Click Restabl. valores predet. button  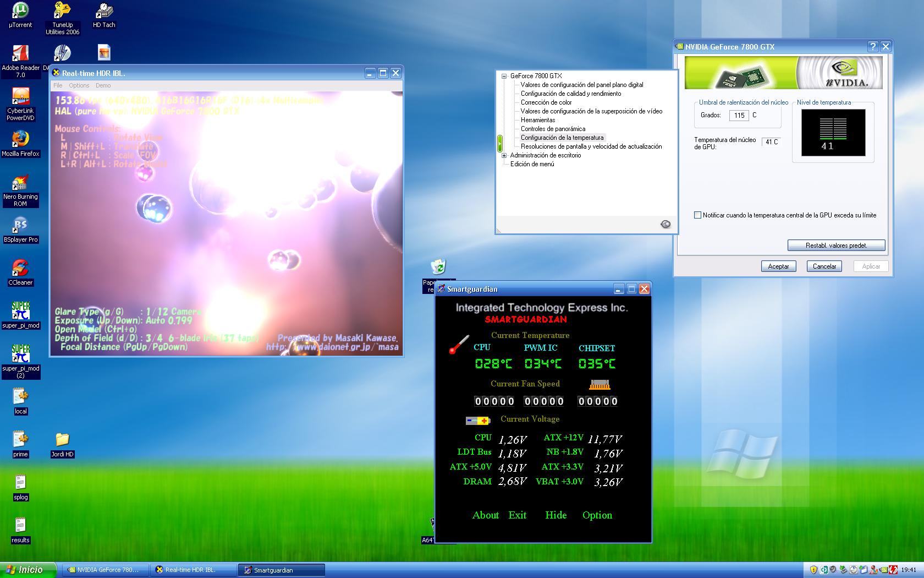pos(836,246)
